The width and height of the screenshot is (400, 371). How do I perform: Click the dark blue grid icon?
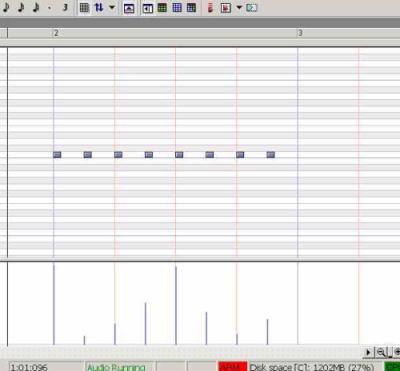pyautogui.click(x=191, y=8)
